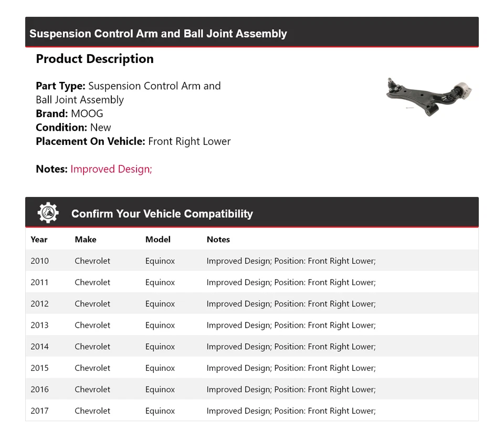Click Equinox in the 2013 row
The height and width of the screenshot is (438, 504).
[x=160, y=326]
